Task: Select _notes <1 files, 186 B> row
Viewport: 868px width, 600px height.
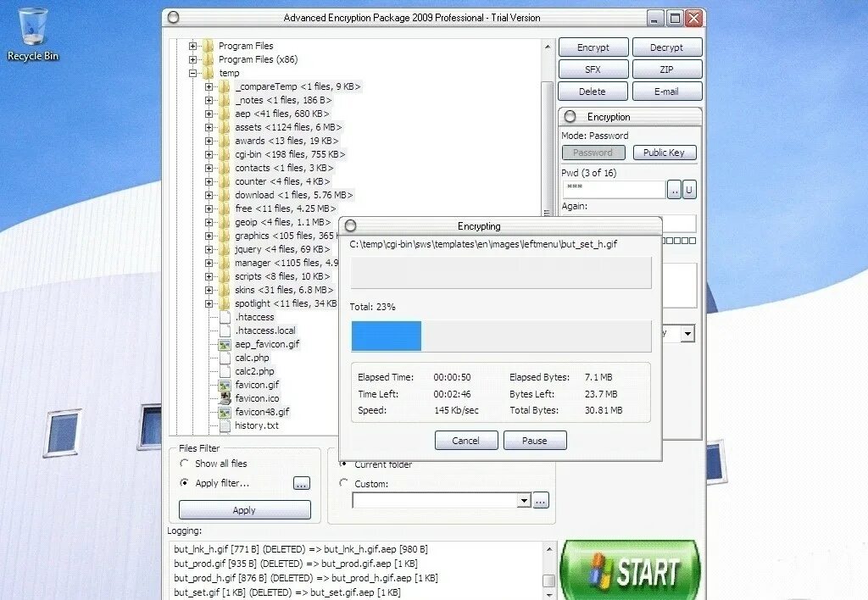Action: click(283, 100)
